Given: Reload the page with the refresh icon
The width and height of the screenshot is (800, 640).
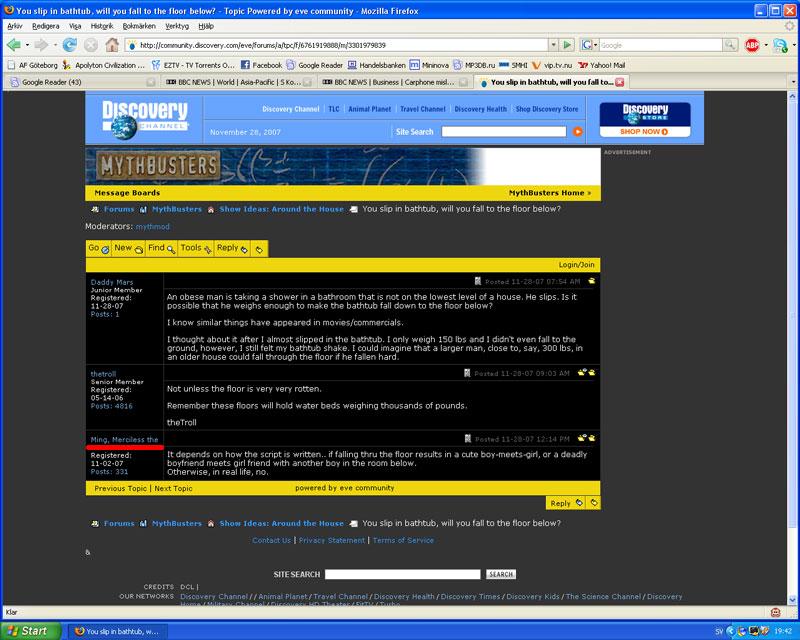Looking at the screenshot, I should 69,45.
